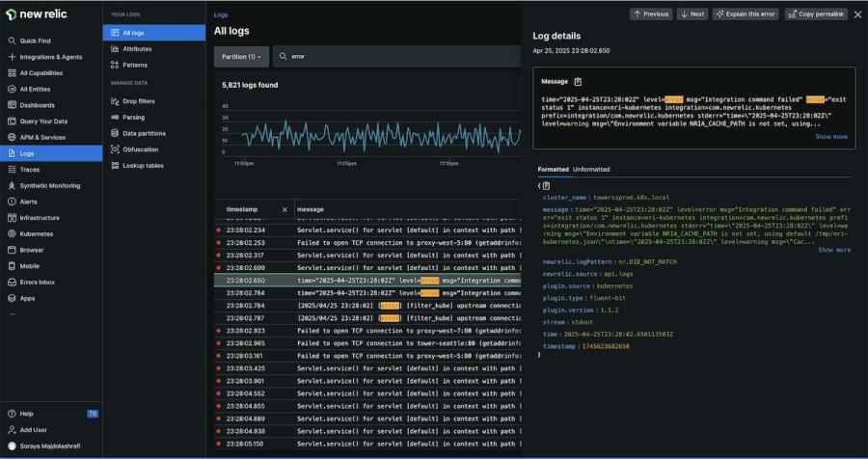Open Errors Inbox icon

click(12, 282)
